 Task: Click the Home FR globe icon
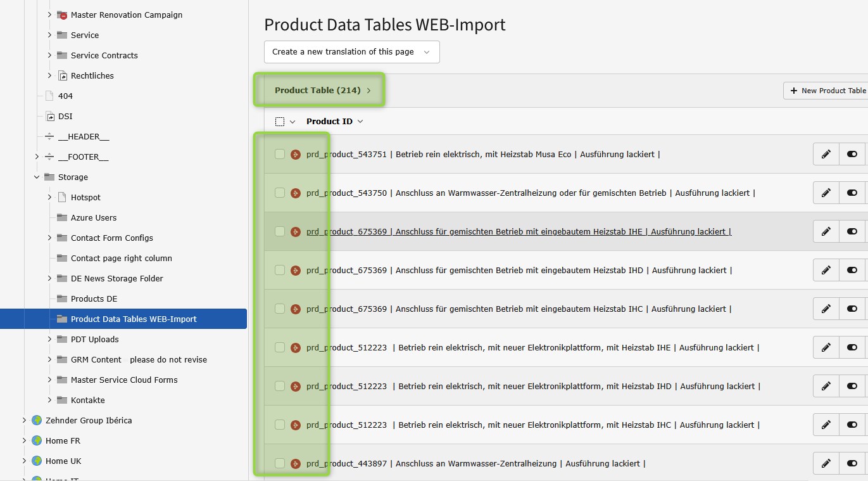[x=37, y=440]
